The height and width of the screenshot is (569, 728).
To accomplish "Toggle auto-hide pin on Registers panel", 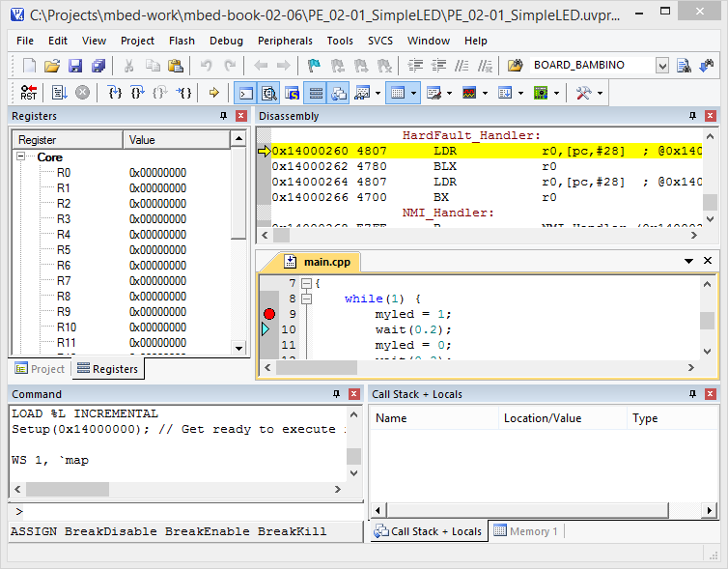I will (223, 116).
